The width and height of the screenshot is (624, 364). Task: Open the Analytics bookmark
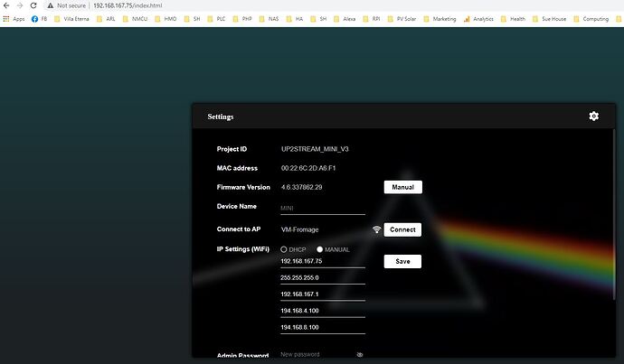point(478,19)
